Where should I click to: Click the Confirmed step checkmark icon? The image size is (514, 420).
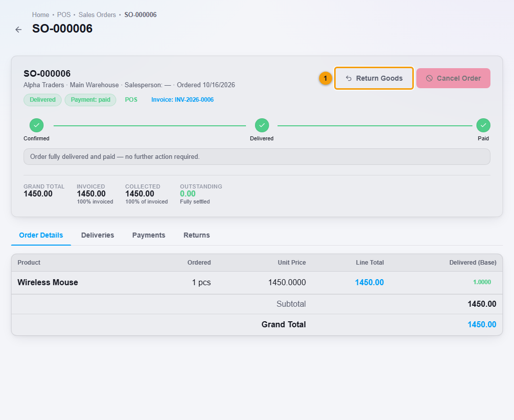(37, 125)
